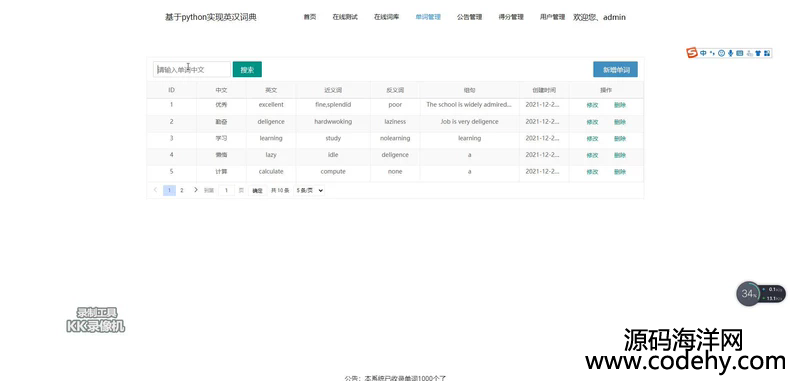Screen dimensions: 790x381
Task: Click 修改 link for the excellent row
Action: [592, 105]
